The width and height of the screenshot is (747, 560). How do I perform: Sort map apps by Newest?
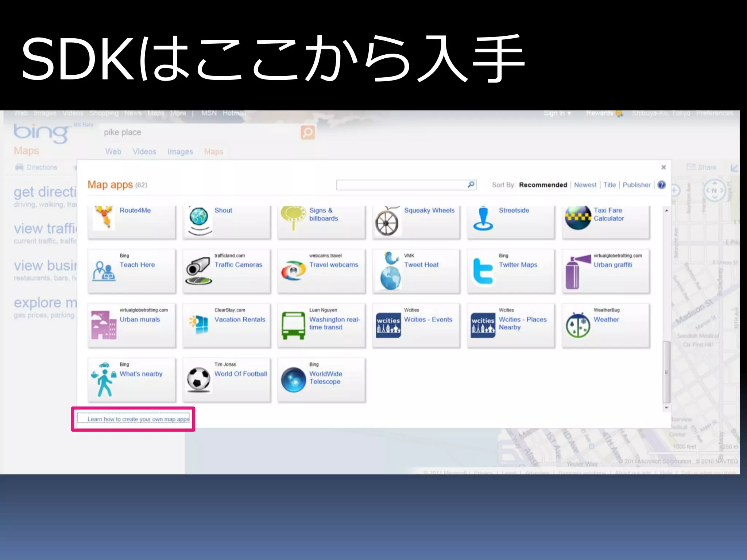[585, 185]
